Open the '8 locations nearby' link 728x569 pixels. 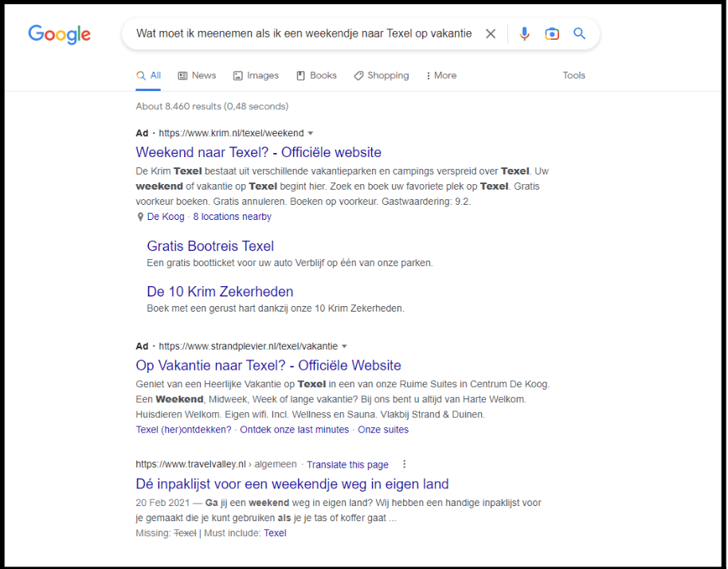click(x=232, y=217)
